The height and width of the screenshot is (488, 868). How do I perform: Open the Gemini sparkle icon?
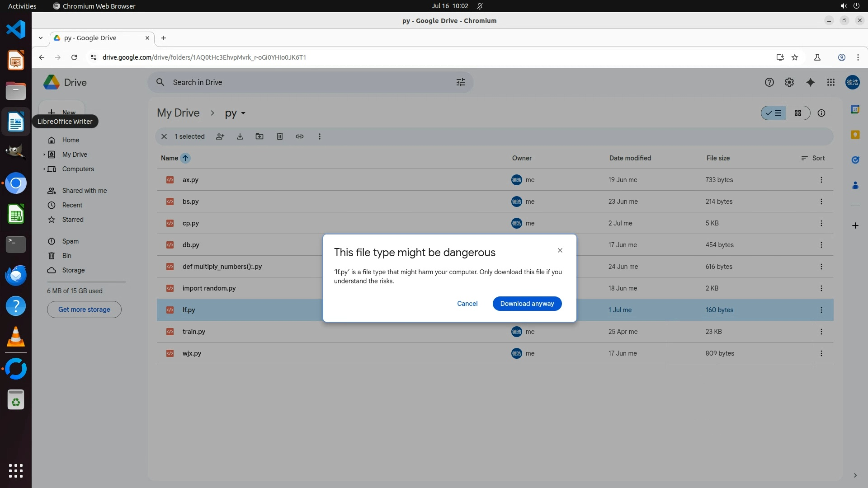[x=810, y=82]
